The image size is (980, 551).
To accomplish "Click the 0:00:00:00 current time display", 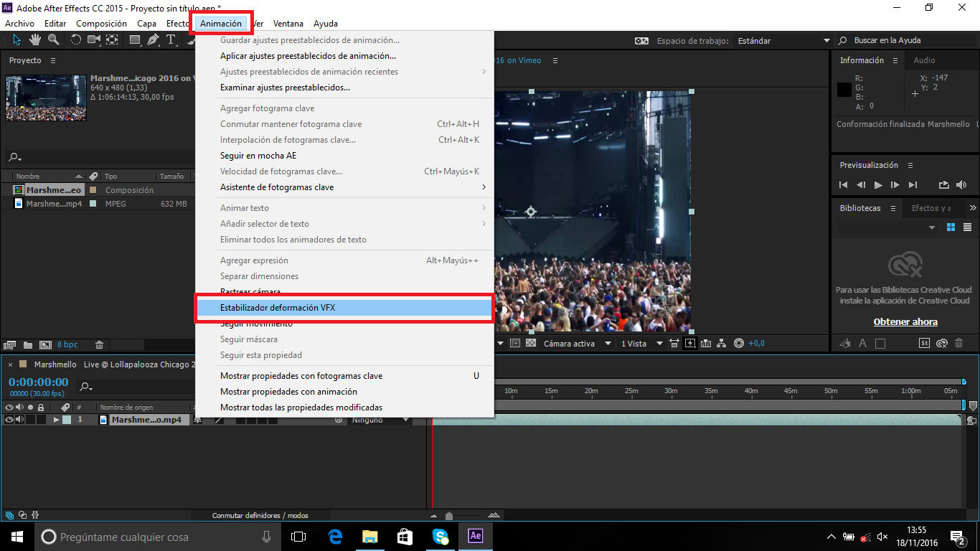I will (x=39, y=382).
